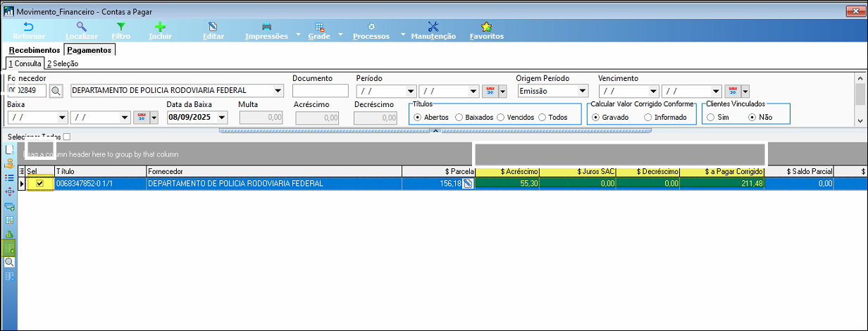The width and height of the screenshot is (868, 331).
Task: Select the Todos titles radio button
Action: [542, 118]
